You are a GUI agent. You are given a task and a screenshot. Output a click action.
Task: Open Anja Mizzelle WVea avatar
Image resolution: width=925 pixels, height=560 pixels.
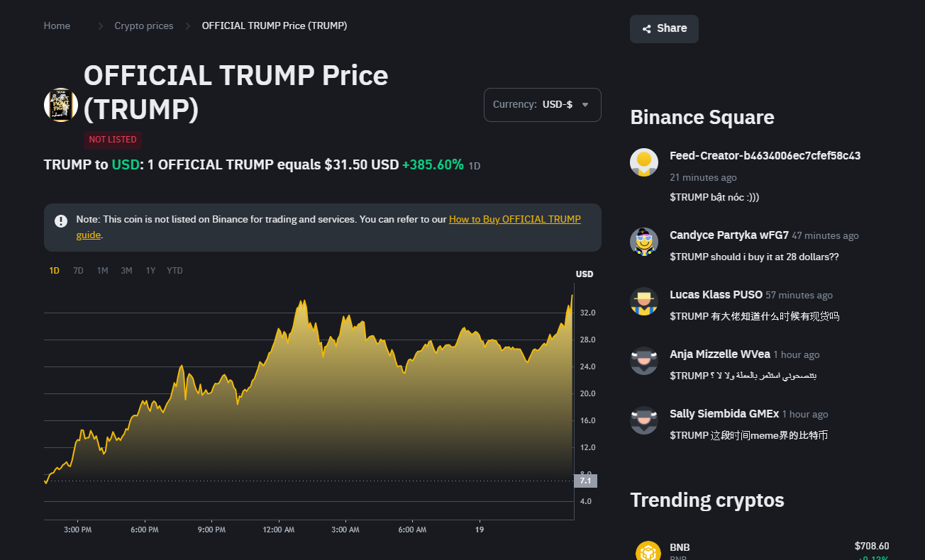(644, 361)
